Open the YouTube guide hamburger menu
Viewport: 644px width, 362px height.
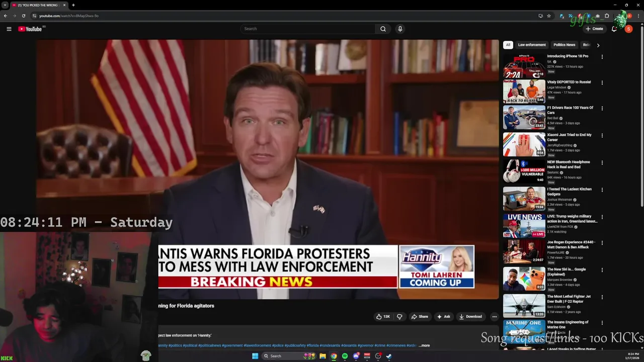9,29
